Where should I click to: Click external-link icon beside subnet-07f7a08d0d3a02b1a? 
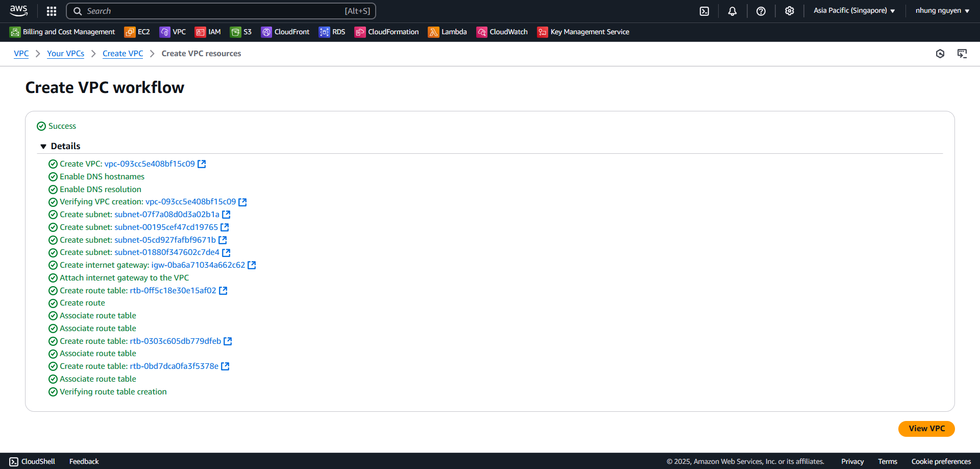pyautogui.click(x=226, y=215)
